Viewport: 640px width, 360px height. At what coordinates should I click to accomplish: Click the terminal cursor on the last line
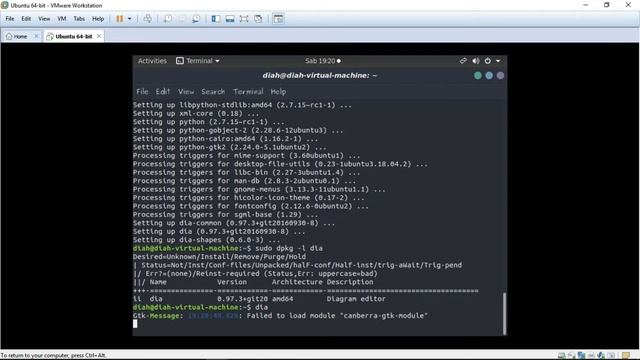[135, 324]
